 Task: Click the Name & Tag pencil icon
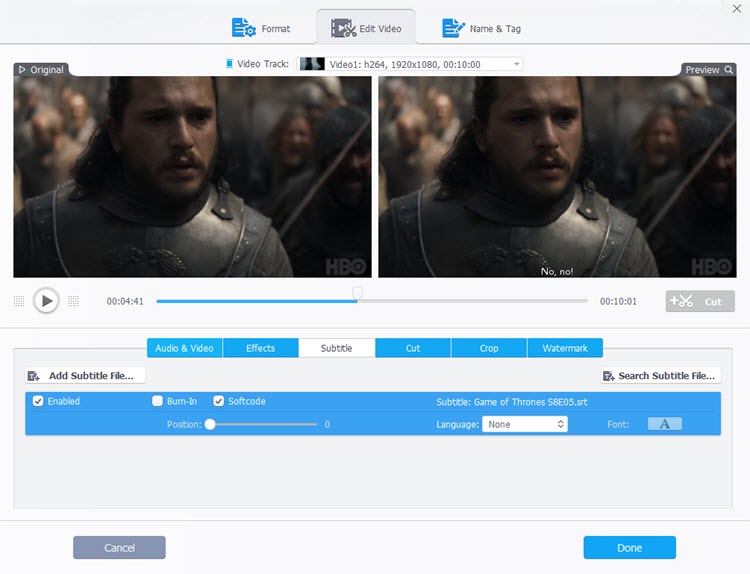pos(453,28)
